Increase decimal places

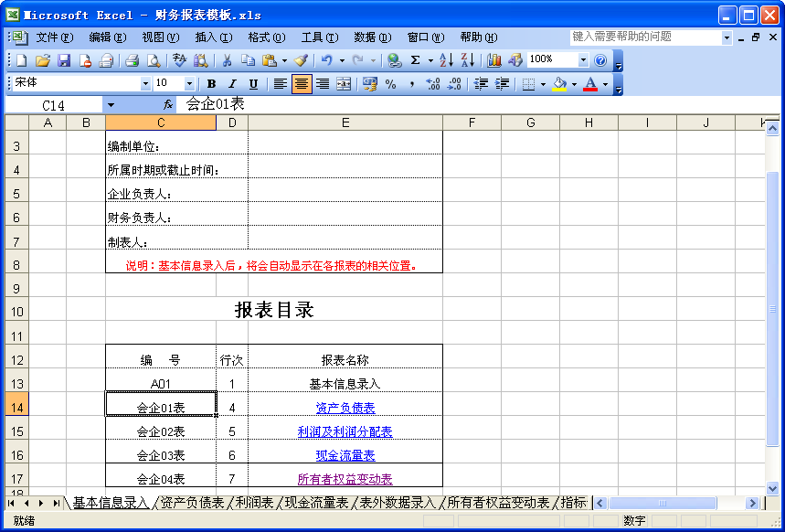[433, 84]
